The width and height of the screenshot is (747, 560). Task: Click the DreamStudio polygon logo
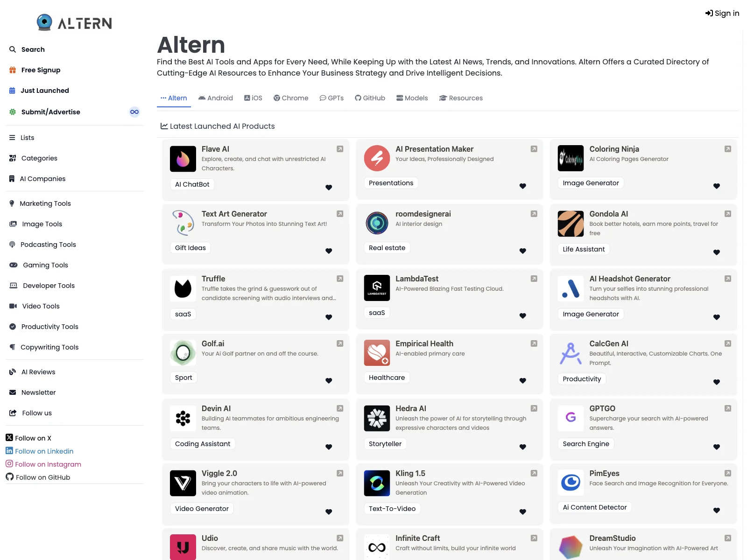pyautogui.click(x=571, y=547)
